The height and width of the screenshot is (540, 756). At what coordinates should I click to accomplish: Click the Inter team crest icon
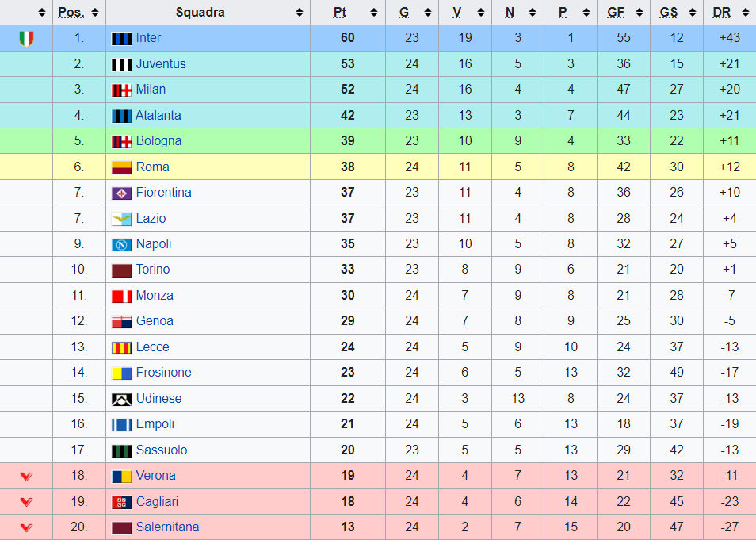[121, 39]
